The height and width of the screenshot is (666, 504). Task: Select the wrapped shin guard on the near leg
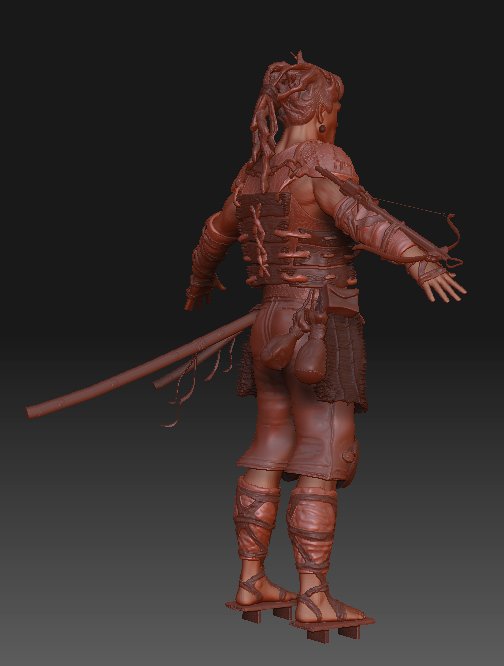pyautogui.click(x=312, y=529)
